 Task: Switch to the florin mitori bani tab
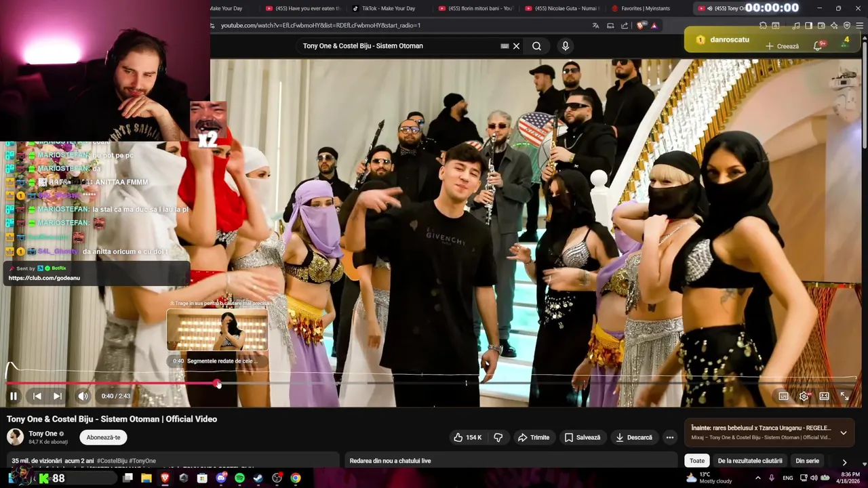[x=476, y=8]
